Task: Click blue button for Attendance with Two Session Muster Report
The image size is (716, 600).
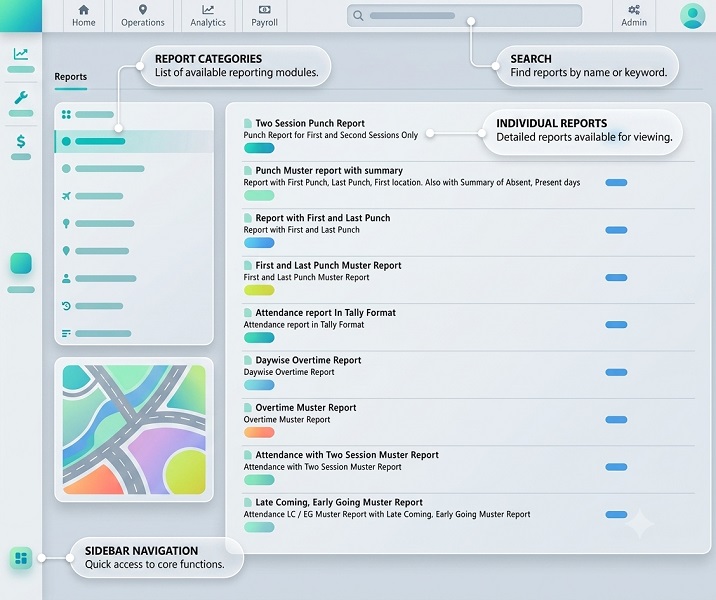Action: tap(616, 467)
